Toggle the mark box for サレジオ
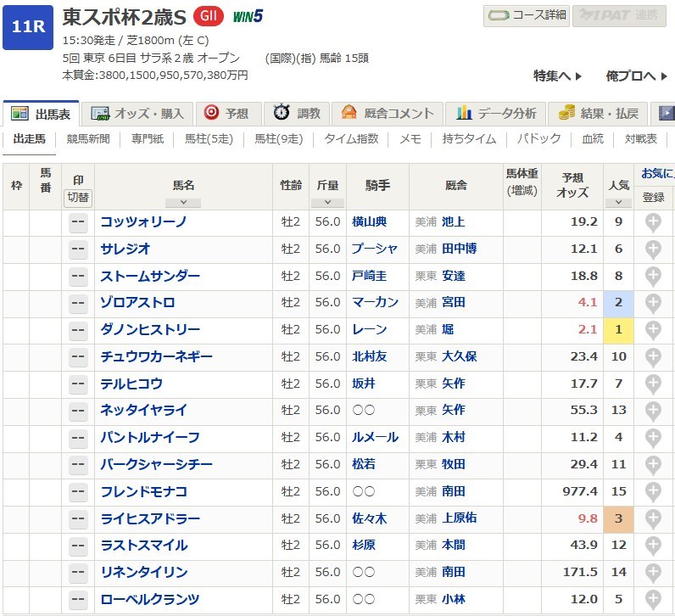 tap(78, 249)
